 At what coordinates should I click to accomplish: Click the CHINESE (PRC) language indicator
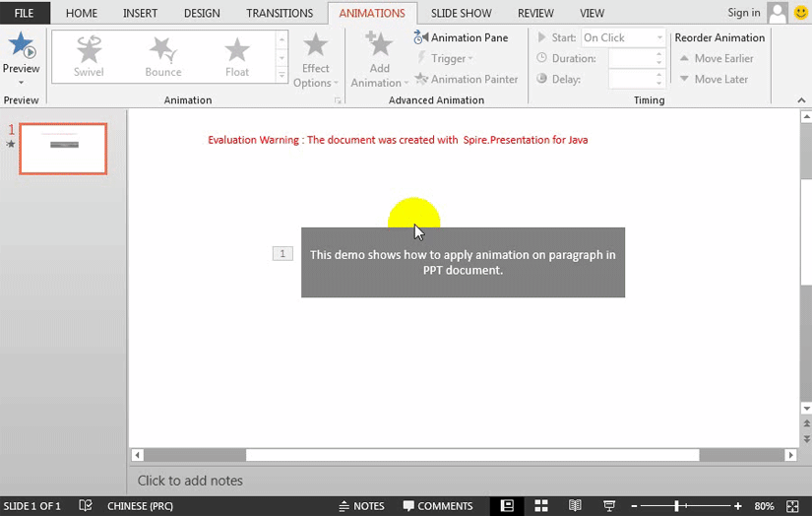pos(140,506)
